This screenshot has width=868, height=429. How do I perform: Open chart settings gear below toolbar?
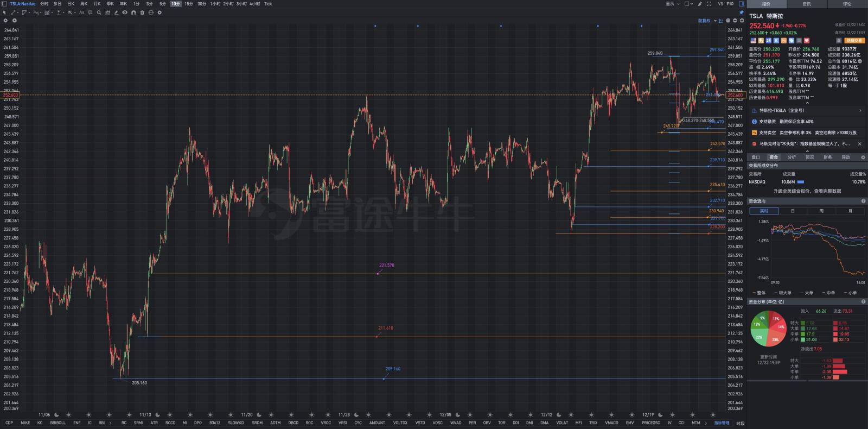pos(5,21)
